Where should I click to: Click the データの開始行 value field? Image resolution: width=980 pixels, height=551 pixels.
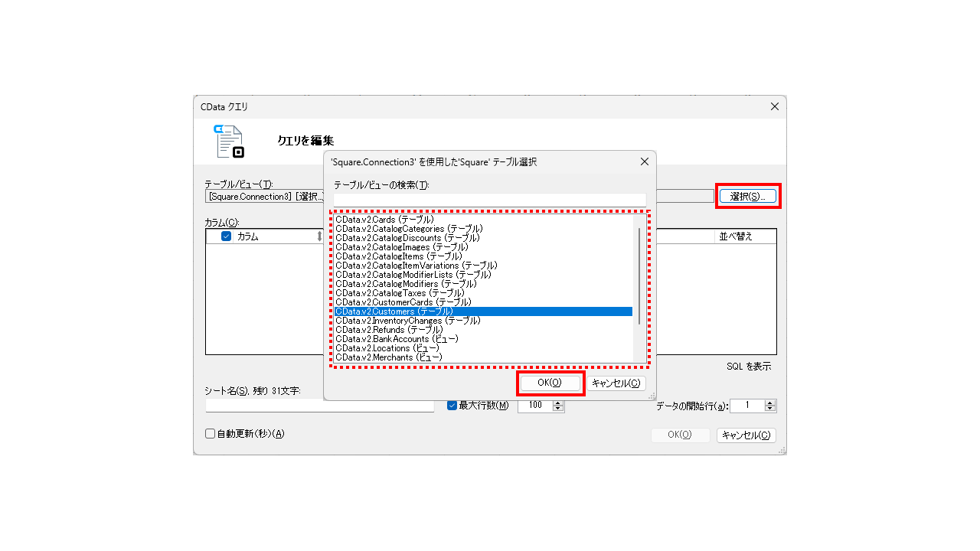coord(747,406)
